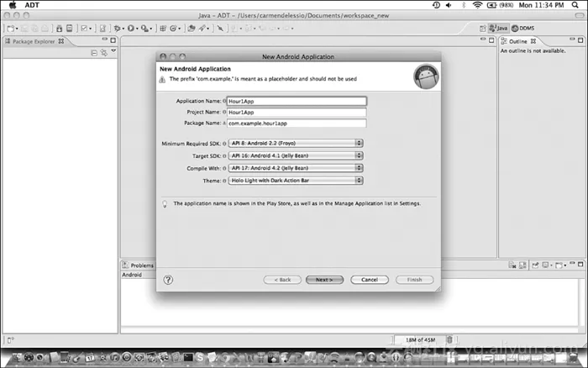Open Minimum Required SDK dropdown

[x=296, y=144]
